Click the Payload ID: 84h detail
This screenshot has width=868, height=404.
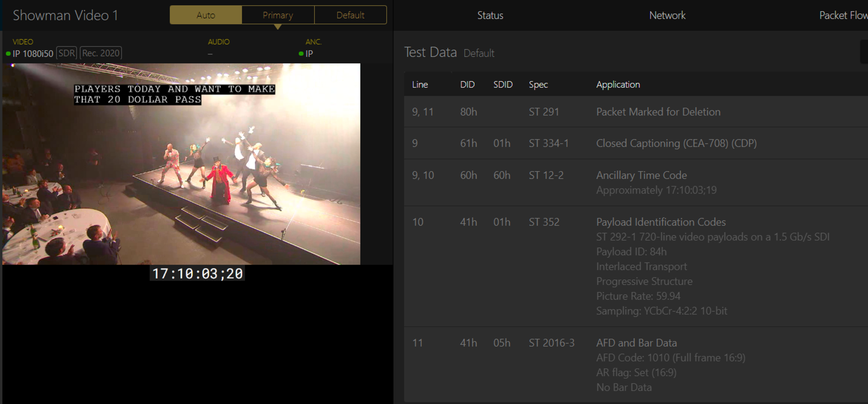tap(631, 252)
